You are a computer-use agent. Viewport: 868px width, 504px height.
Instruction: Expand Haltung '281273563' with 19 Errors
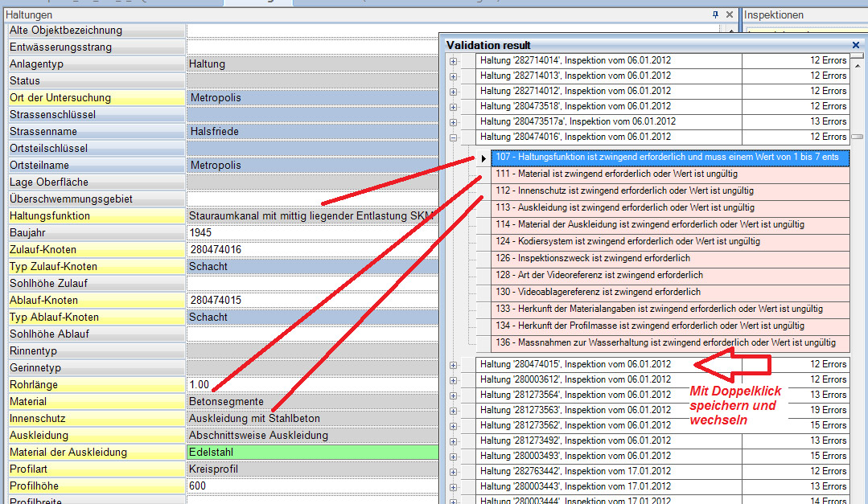click(x=454, y=411)
